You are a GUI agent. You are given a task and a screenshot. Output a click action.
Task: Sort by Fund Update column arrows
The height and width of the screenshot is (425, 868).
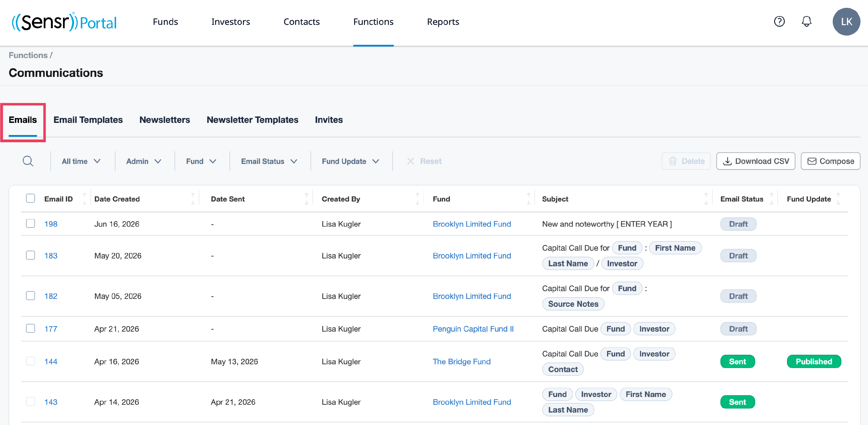(x=838, y=199)
